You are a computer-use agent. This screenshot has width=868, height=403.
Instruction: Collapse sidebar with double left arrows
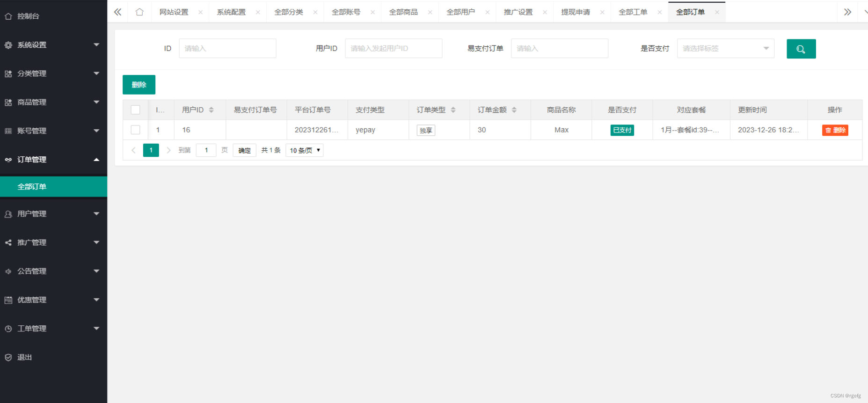(x=117, y=12)
